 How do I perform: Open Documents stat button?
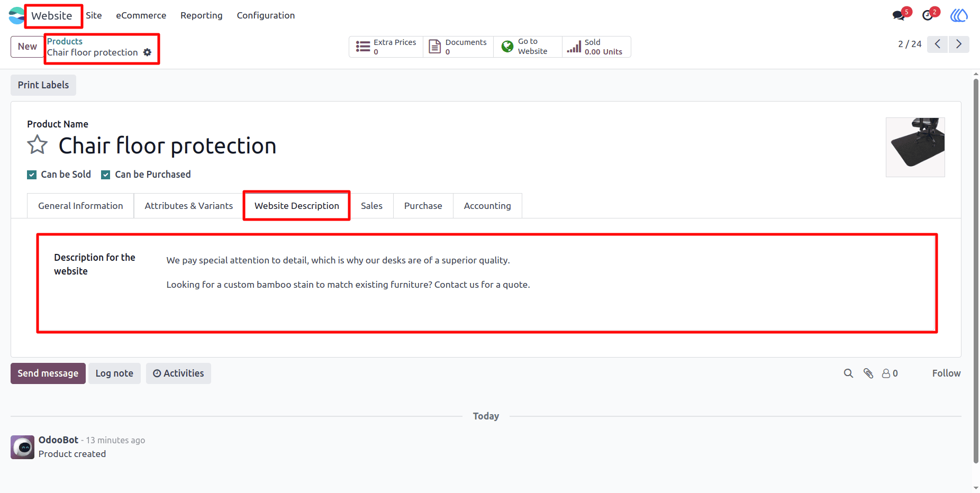pos(458,47)
